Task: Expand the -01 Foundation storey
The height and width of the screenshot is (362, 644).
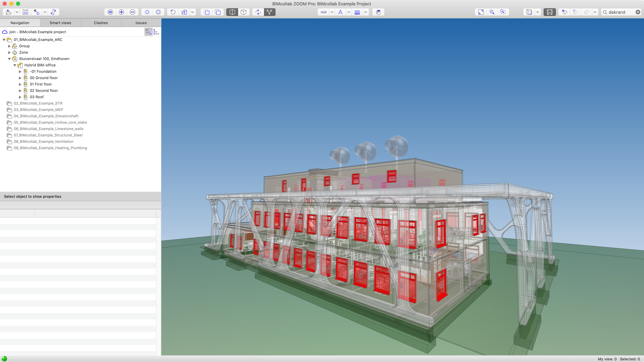Action: [20, 71]
